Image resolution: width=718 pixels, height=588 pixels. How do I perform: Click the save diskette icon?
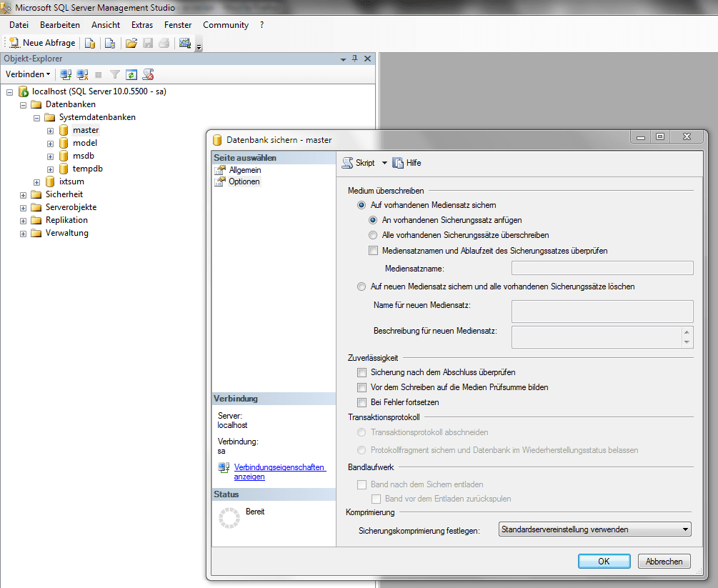148,43
